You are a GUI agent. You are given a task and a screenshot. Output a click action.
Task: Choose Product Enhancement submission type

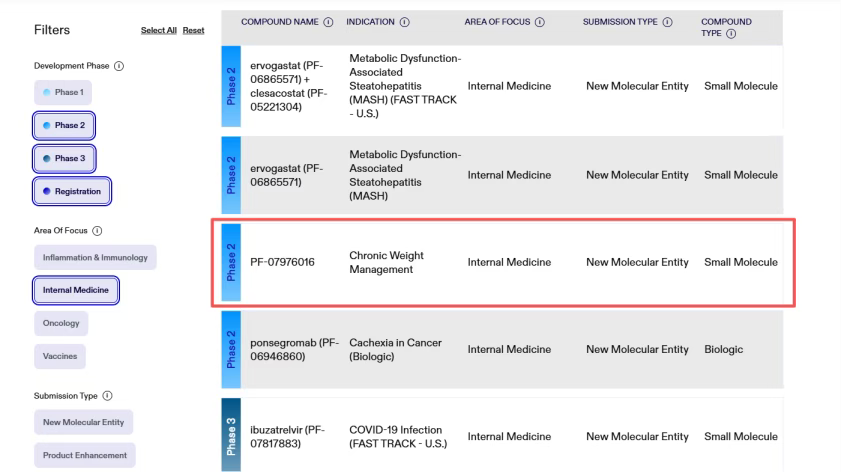point(83,455)
